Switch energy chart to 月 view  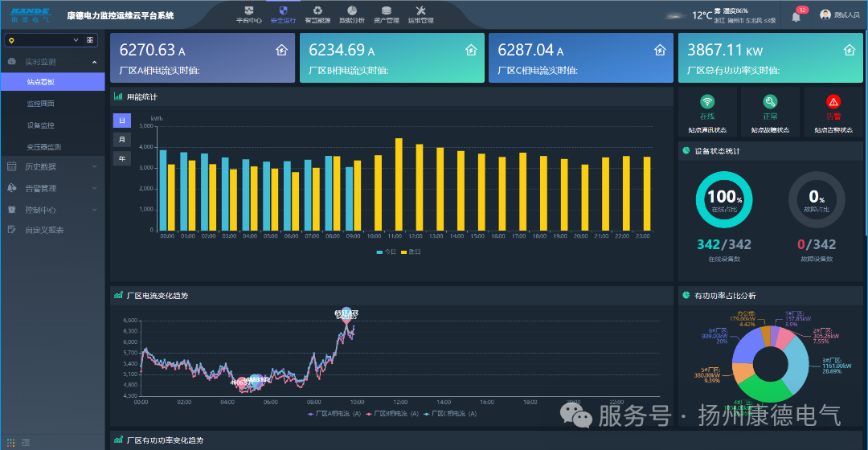click(x=121, y=139)
